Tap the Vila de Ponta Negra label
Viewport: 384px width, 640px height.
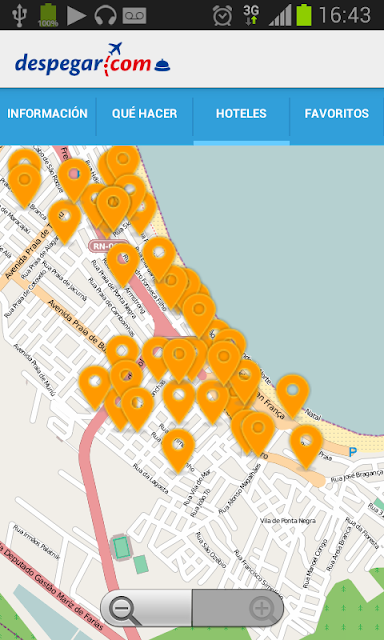(288, 521)
